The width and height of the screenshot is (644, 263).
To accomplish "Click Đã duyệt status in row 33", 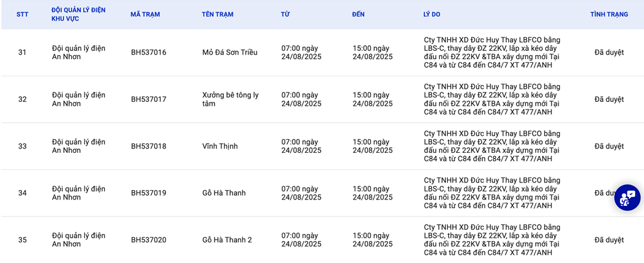I will tap(609, 146).
